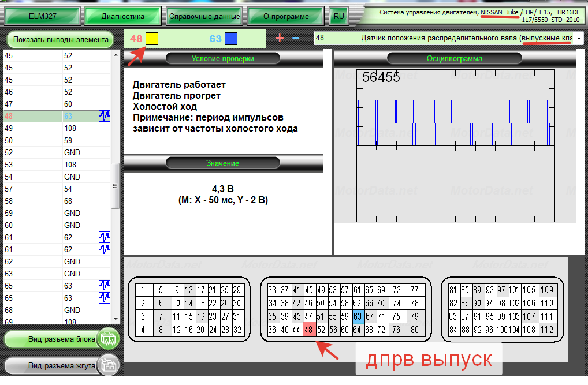Image resolution: width=588 pixels, height=385 pixels.
Task: Select row 57 – 54 in pin list
Action: pos(57,189)
